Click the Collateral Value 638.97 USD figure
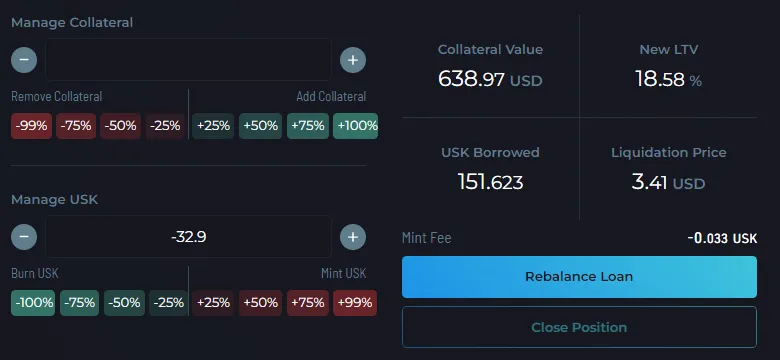This screenshot has height=360, width=780. pos(490,80)
